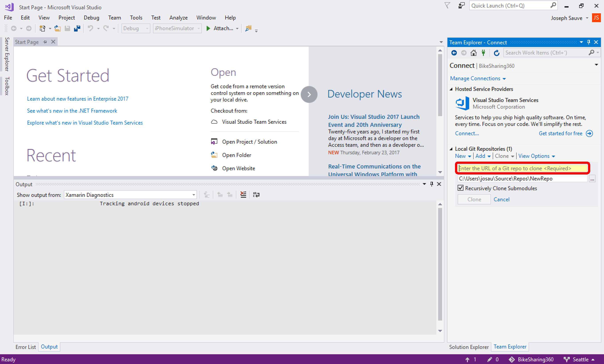Viewport: 604px width, 364px height.
Task: Click Cancel in the clone form
Action: [501, 199]
